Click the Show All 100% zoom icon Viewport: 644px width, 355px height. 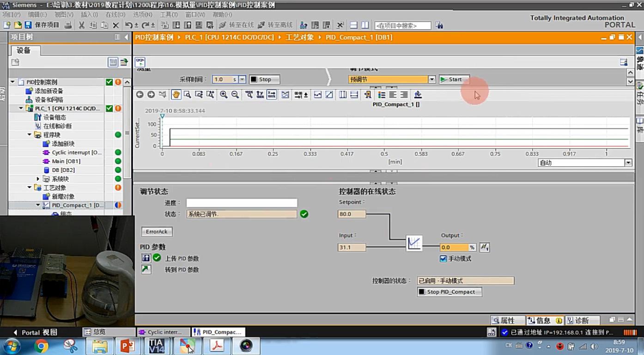[x=249, y=94]
